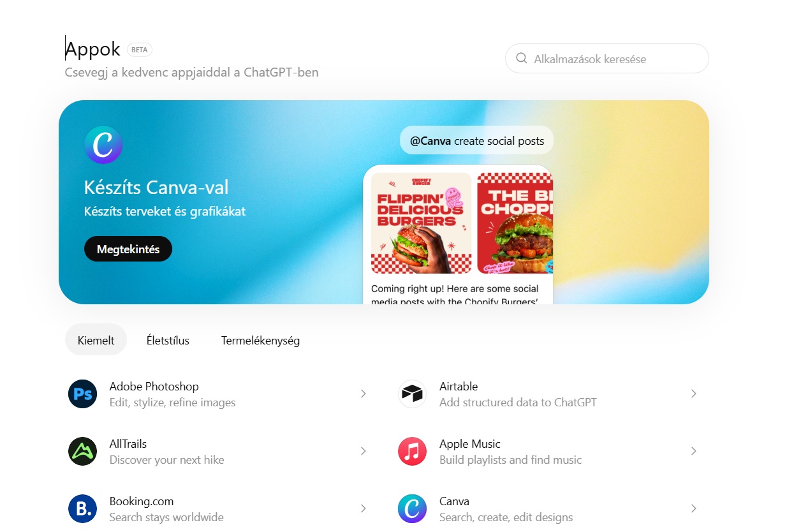
Task: Open the Booking.com row chevron
Action: point(364,508)
